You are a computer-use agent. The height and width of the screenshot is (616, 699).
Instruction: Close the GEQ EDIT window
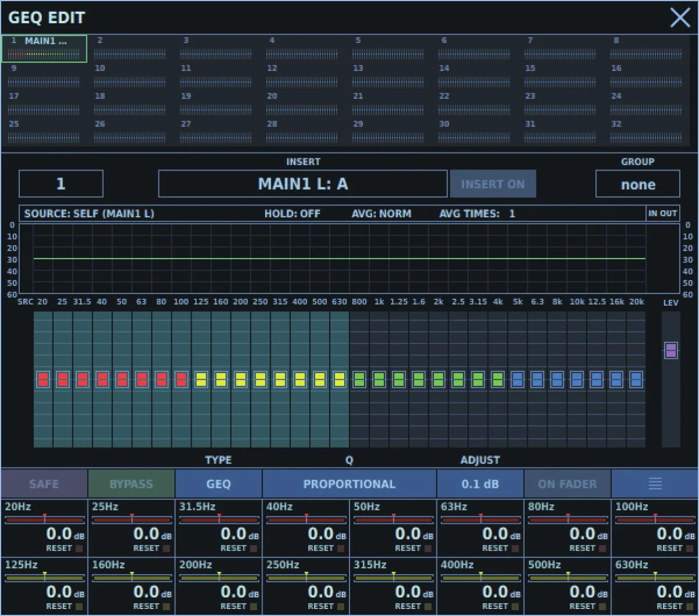point(680,18)
